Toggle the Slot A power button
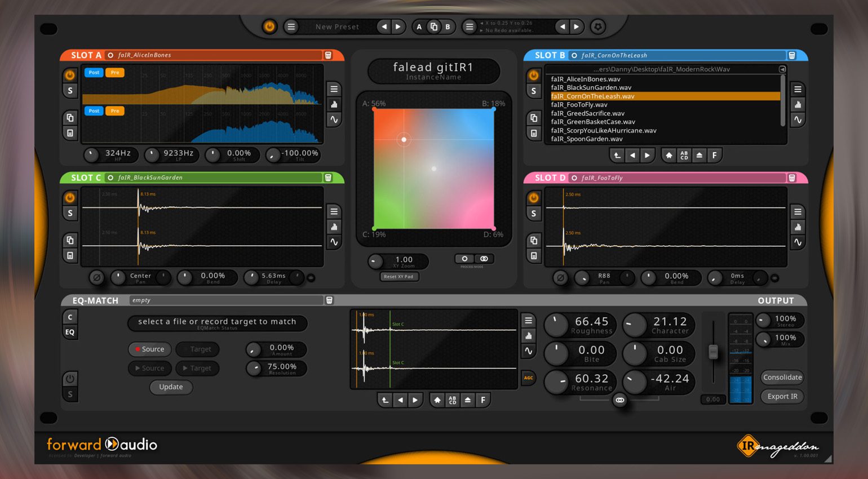 click(70, 75)
